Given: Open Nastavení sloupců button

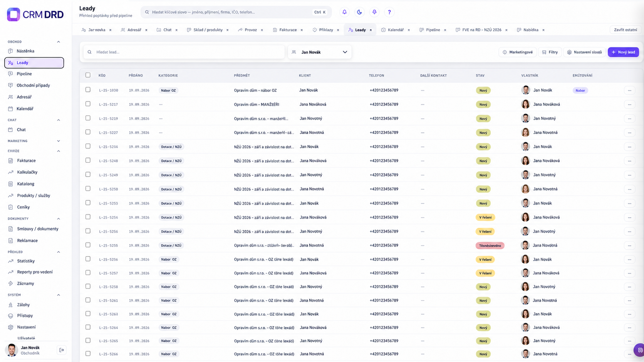Looking at the screenshot, I should coord(584,52).
